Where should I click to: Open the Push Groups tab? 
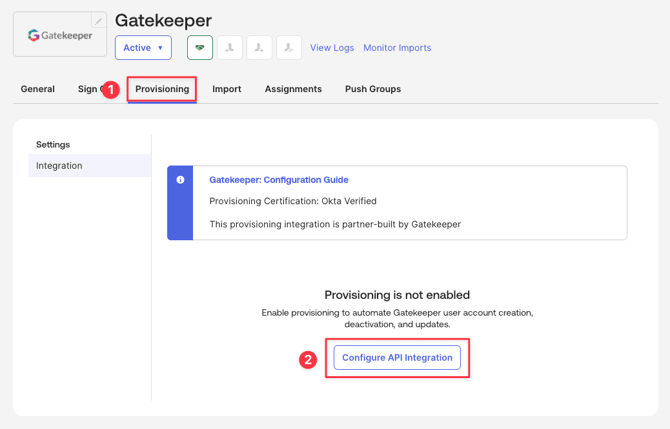coord(373,89)
